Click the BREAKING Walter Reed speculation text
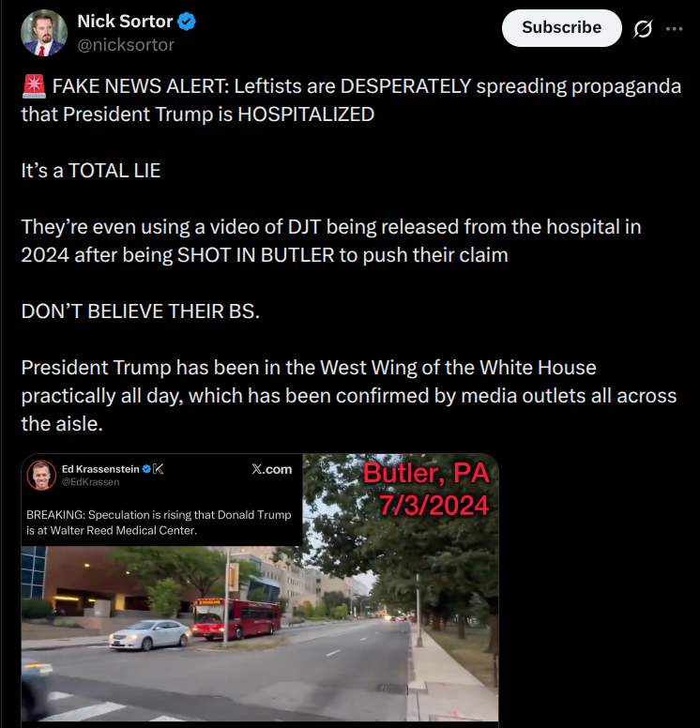 coord(159,523)
